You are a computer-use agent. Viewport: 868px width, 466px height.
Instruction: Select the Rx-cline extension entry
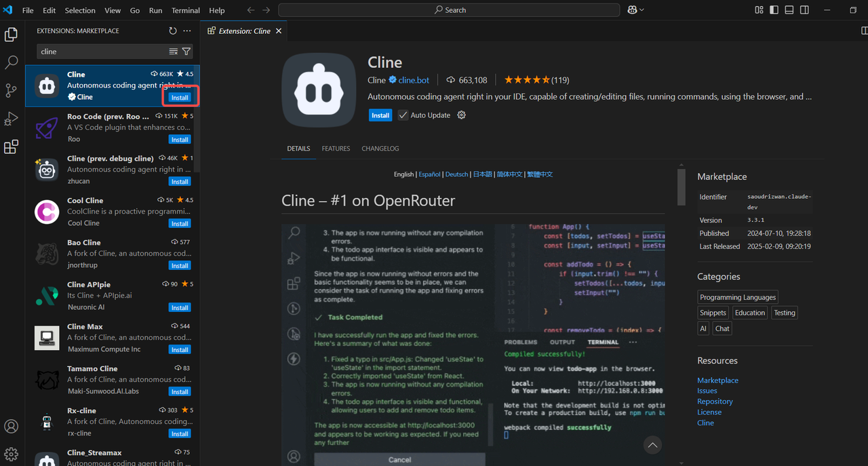click(113, 423)
